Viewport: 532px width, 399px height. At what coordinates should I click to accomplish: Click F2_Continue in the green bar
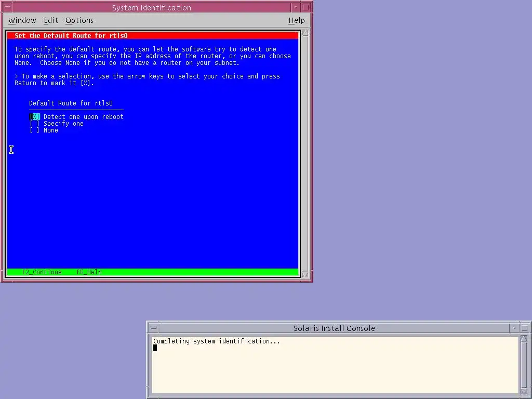click(x=42, y=272)
